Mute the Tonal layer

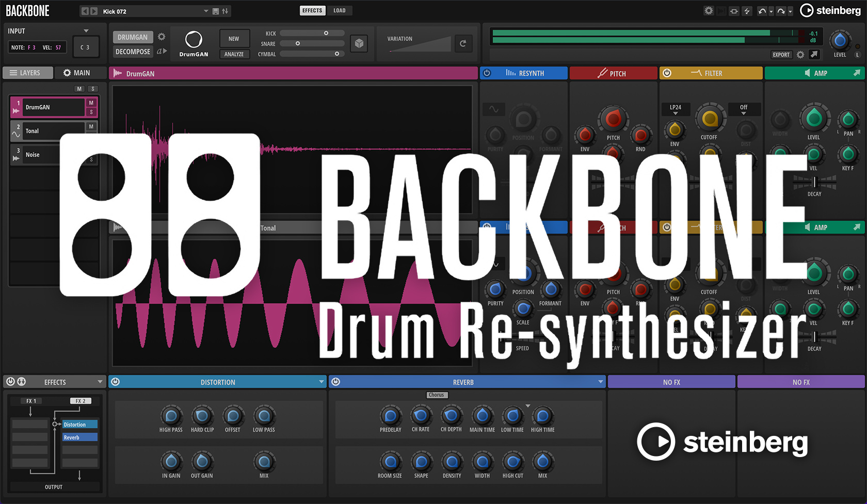(91, 126)
